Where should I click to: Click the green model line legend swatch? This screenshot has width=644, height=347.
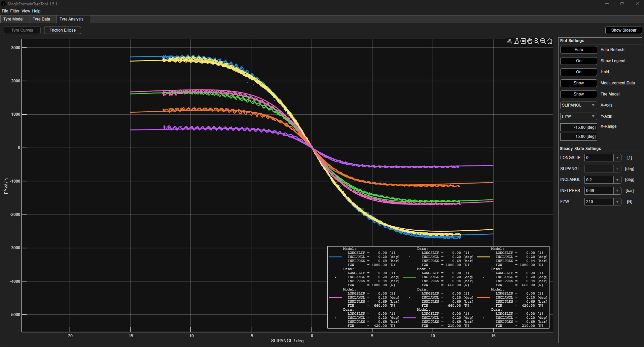point(409,277)
